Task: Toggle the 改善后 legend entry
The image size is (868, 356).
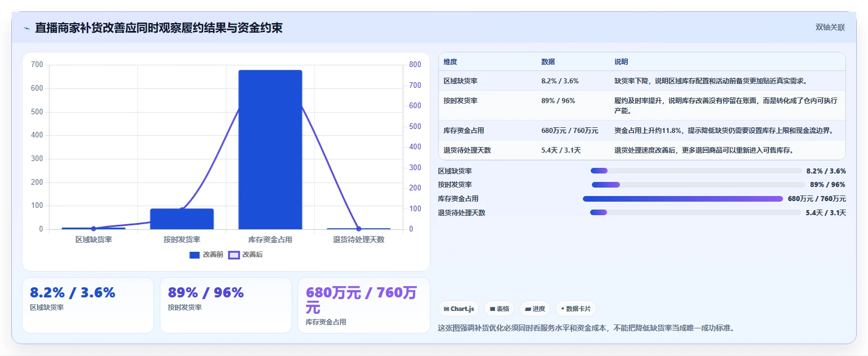Action: click(245, 255)
